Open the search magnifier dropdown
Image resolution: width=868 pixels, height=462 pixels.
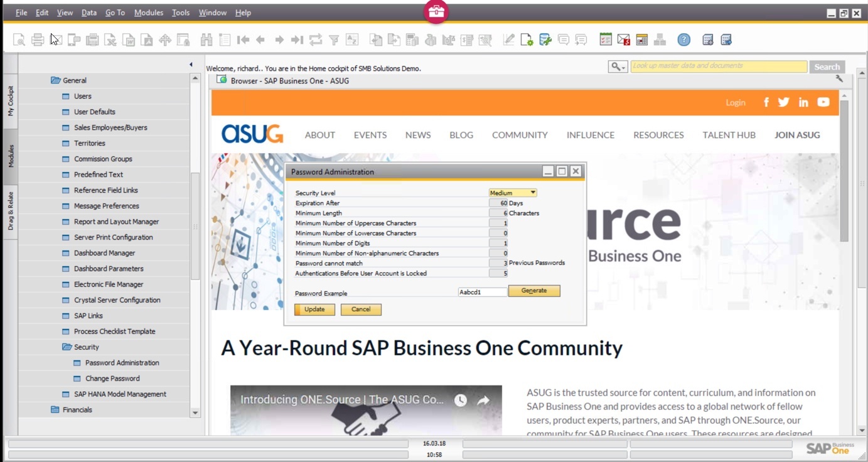tap(618, 67)
